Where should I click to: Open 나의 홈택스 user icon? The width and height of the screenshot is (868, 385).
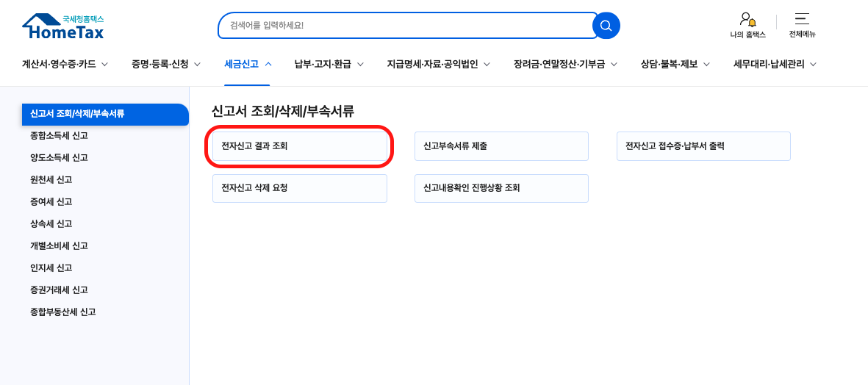click(x=747, y=26)
